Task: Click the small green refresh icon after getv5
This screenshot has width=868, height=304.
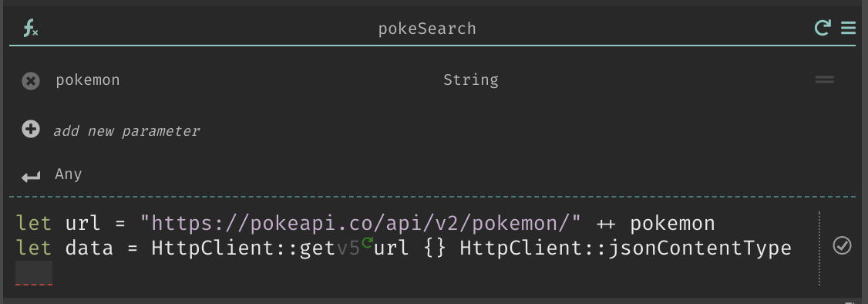Action: click(367, 242)
